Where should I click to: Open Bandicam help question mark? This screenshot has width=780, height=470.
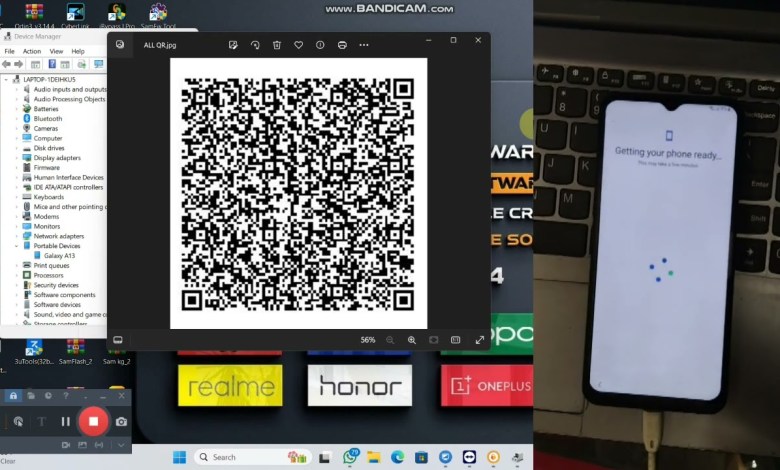pyautogui.click(x=66, y=396)
